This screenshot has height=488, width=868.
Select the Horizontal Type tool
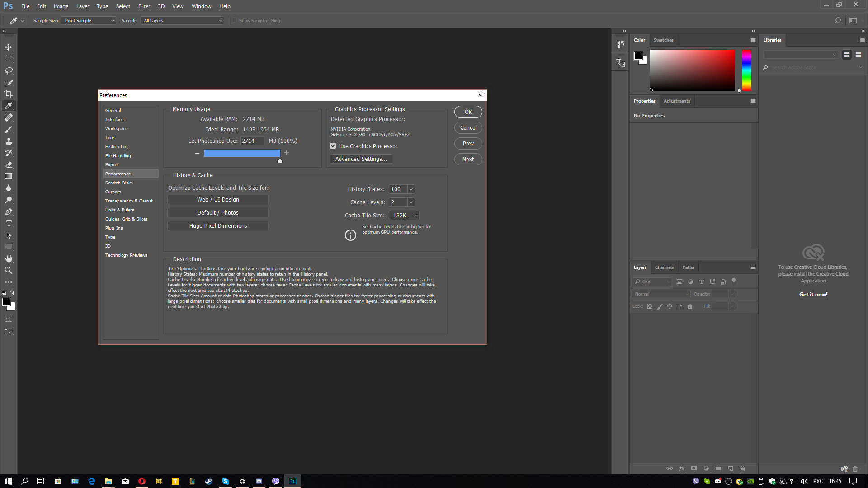pos(9,223)
